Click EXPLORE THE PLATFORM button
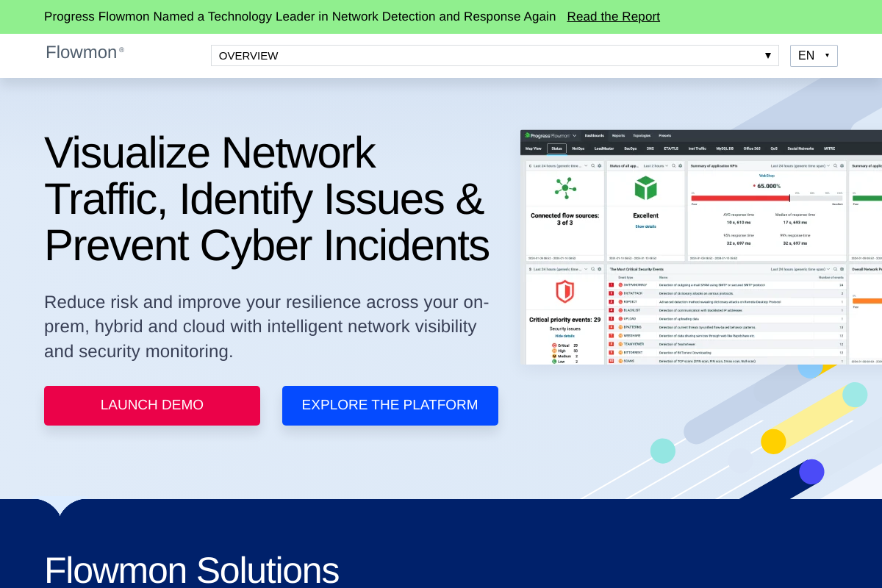This screenshot has height=588, width=882. coord(390,406)
